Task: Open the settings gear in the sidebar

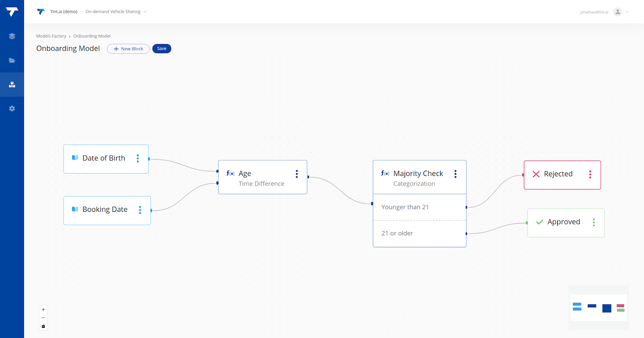Action: click(12, 108)
